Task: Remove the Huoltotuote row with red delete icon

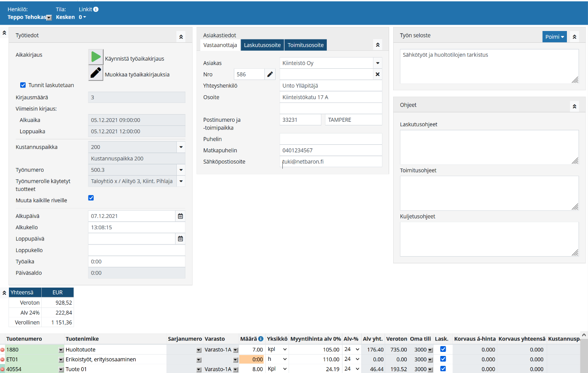Action: (3, 350)
